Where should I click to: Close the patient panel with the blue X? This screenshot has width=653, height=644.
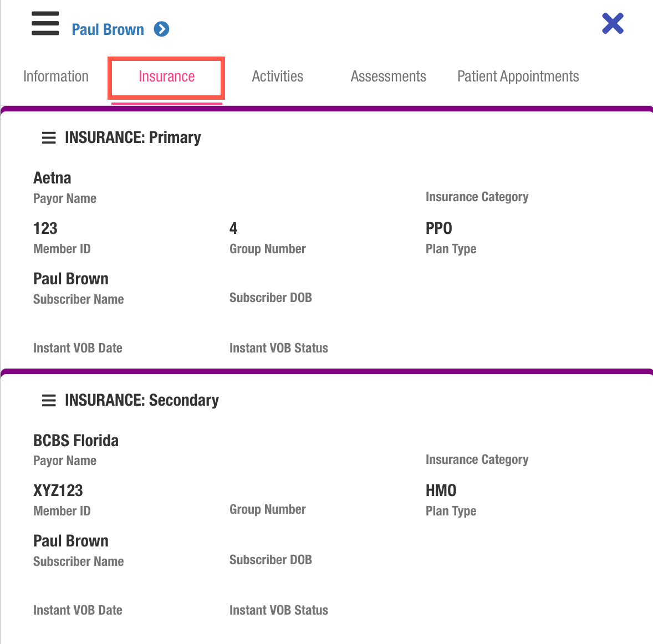pos(613,24)
